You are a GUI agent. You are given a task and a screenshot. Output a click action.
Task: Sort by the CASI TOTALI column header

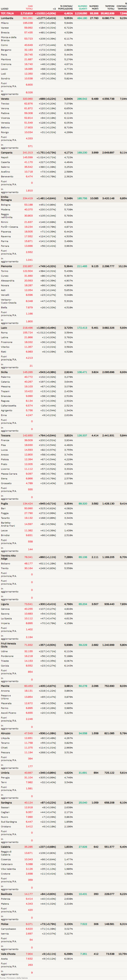click(x=29, y=7)
